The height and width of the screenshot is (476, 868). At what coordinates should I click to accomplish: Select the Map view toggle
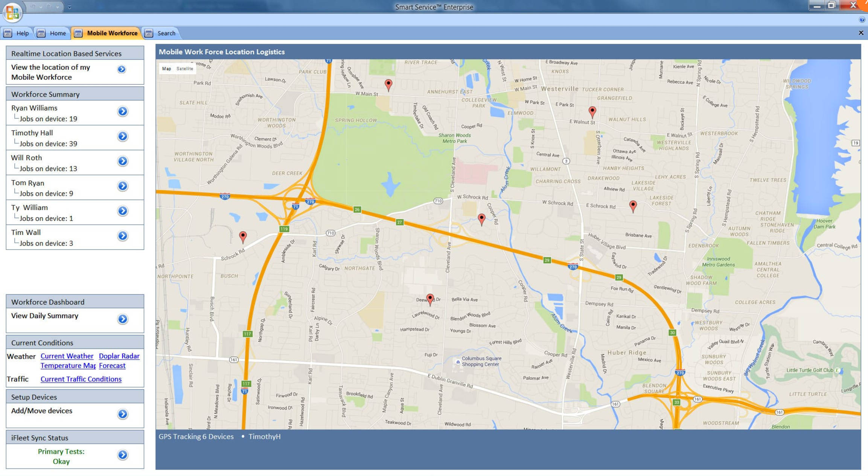click(x=166, y=69)
